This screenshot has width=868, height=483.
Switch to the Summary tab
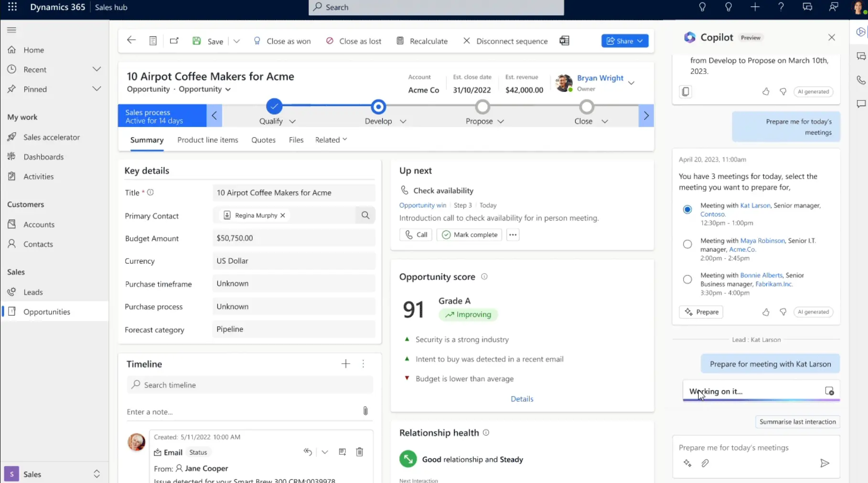click(147, 140)
